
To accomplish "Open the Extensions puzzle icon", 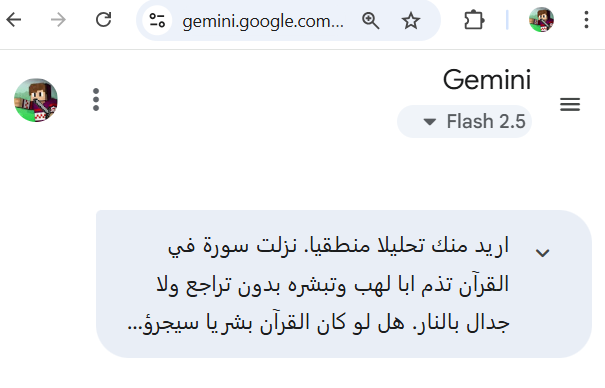I will pyautogui.click(x=474, y=20).
